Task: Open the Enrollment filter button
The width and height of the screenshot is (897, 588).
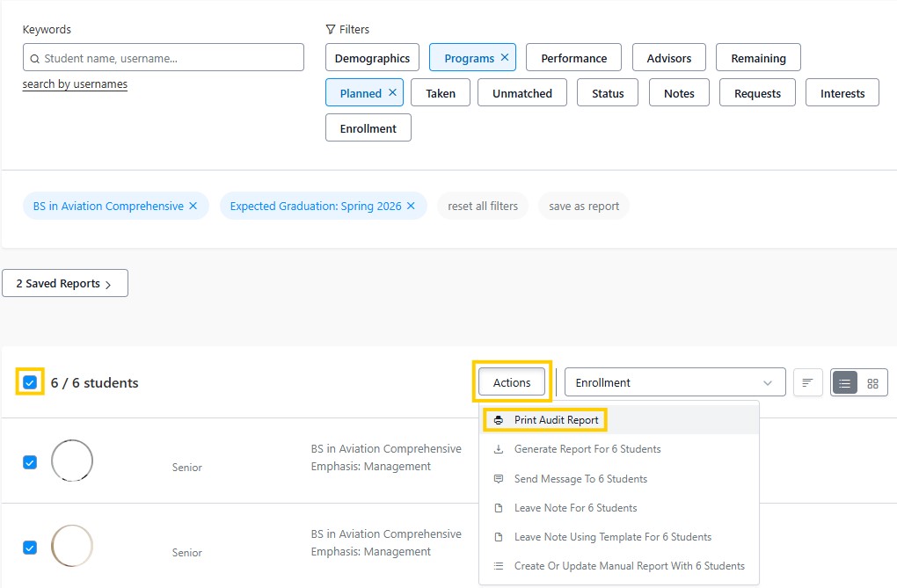Action: (x=368, y=127)
